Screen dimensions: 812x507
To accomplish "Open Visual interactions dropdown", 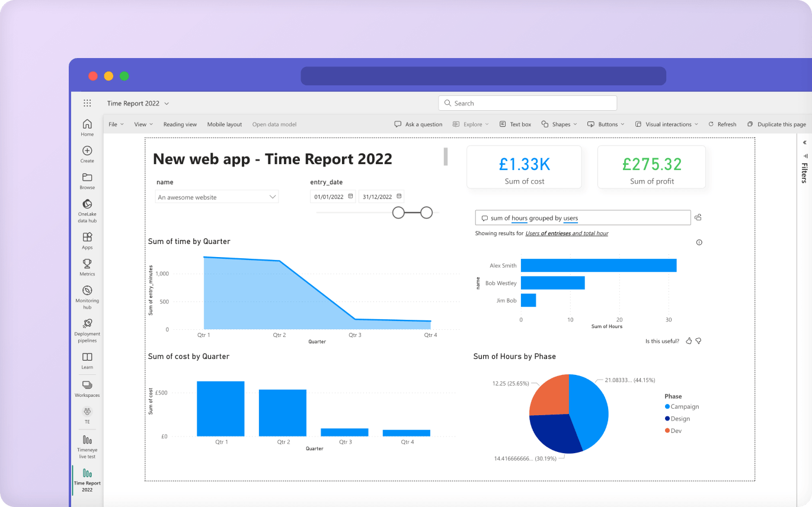I will coord(667,124).
